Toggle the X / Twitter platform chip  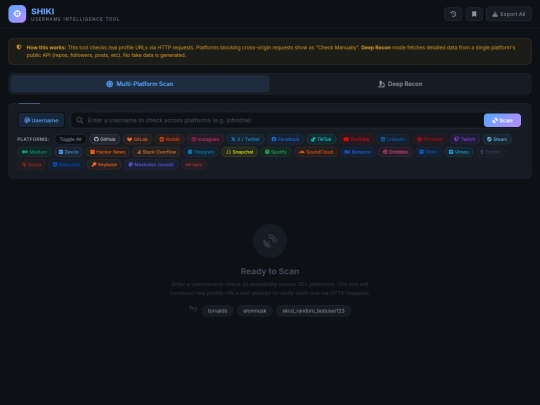point(245,139)
